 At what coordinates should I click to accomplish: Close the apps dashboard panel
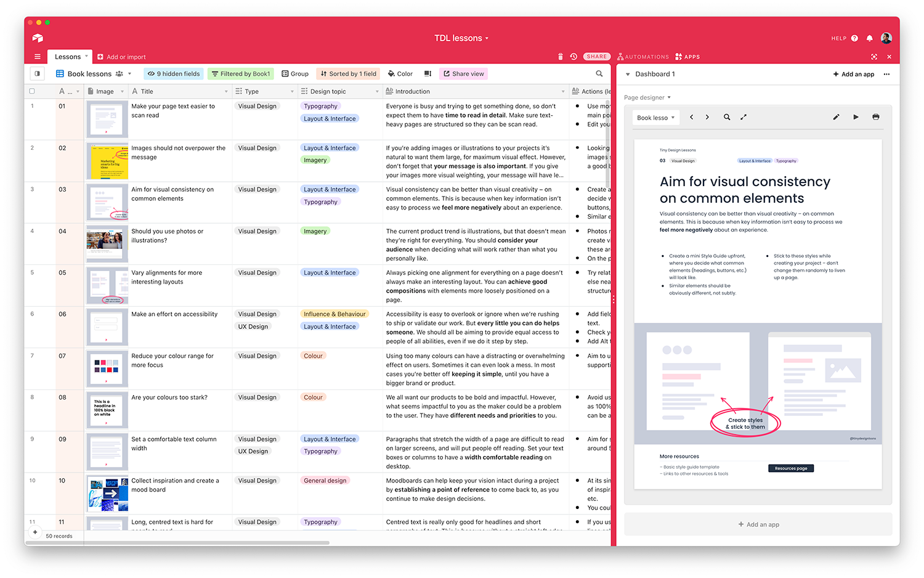click(889, 57)
